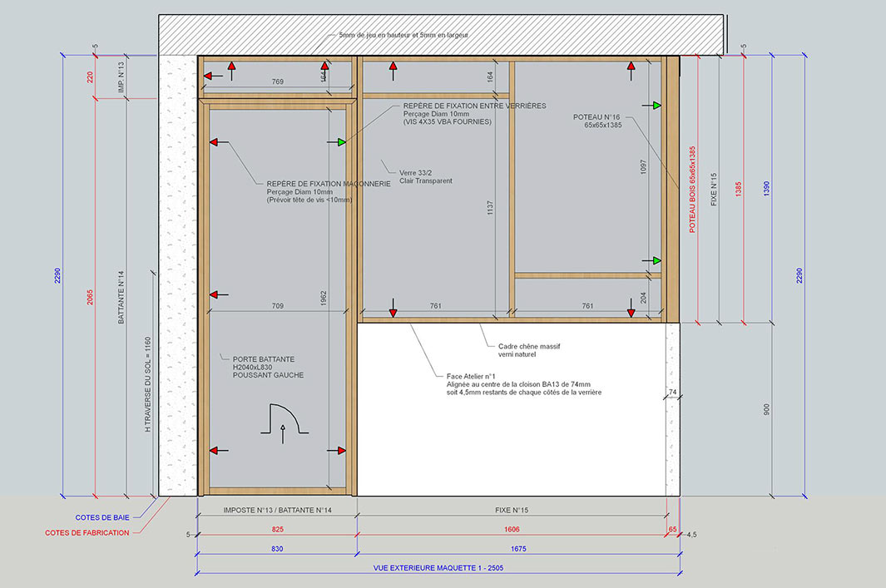Select the '1137' vertical dimension

tap(490, 207)
